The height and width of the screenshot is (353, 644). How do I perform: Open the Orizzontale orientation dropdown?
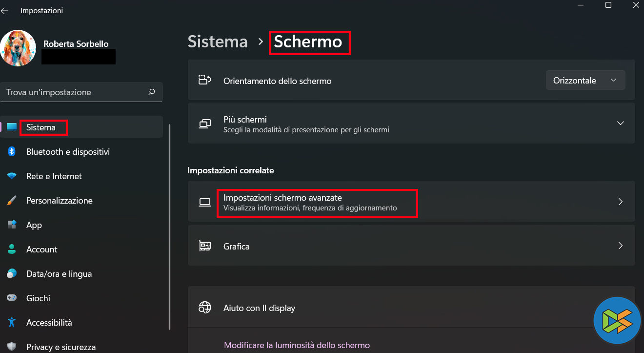click(x=585, y=81)
